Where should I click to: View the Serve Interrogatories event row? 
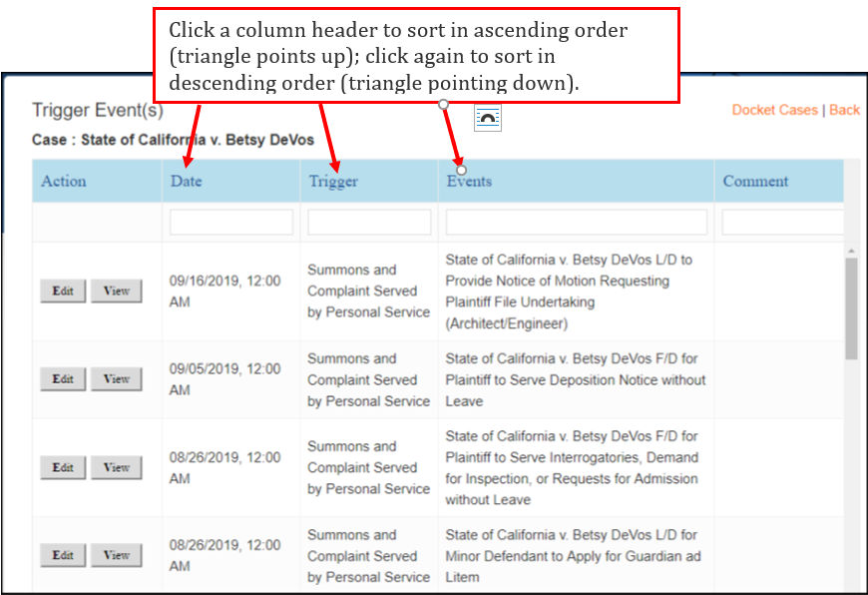pos(117,467)
